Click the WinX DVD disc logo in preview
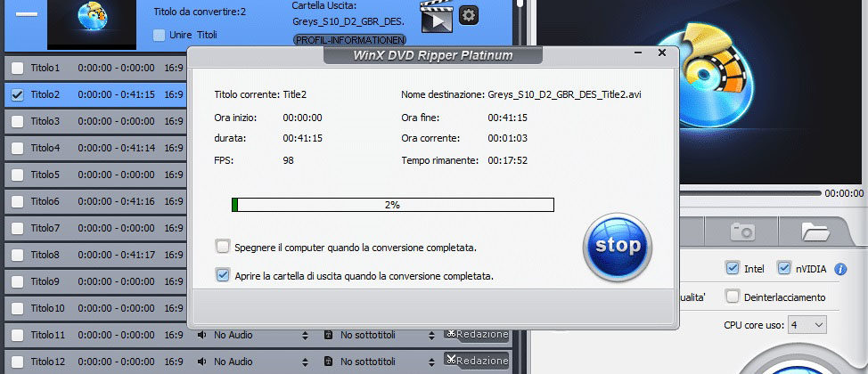 pyautogui.click(x=706, y=75)
